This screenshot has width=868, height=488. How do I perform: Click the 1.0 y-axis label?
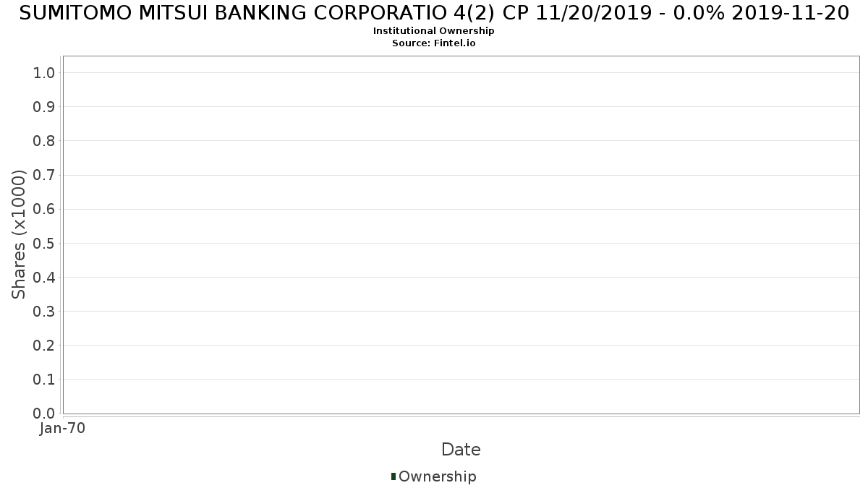point(44,72)
